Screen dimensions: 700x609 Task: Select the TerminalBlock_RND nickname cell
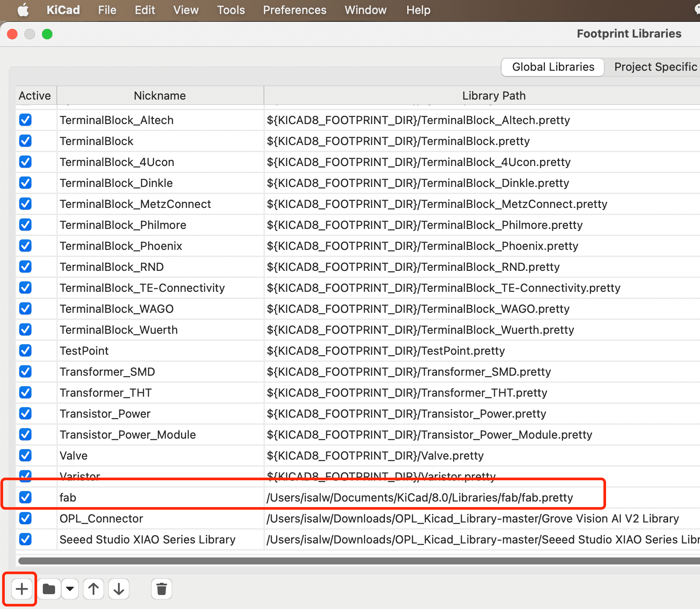[160, 266]
